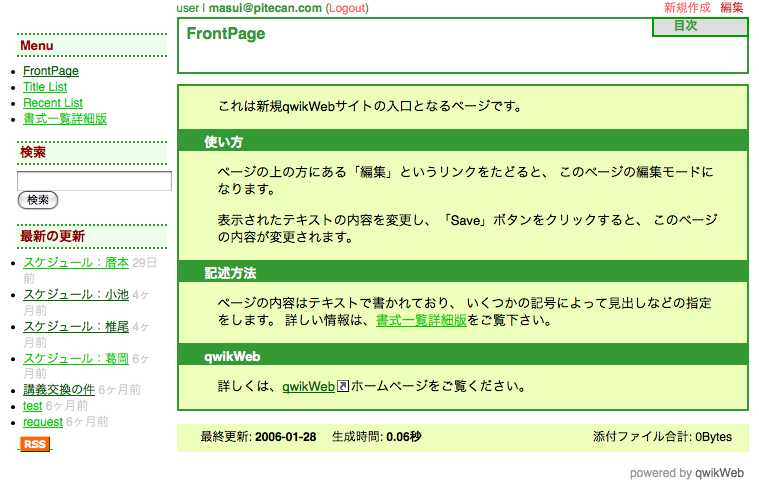Open スケジュール：暦本 recent update
This screenshot has width=759, height=484.
[76, 263]
